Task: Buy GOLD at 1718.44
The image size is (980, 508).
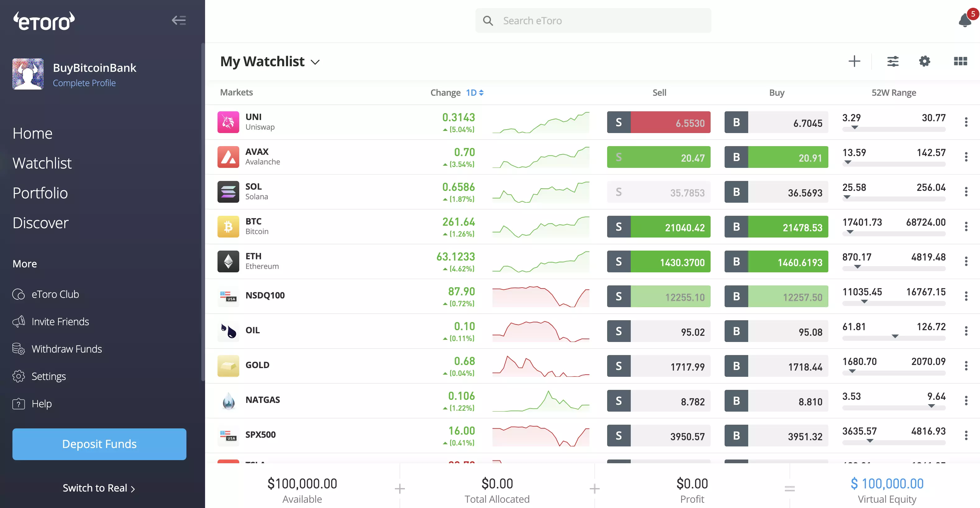Action: coord(776,366)
